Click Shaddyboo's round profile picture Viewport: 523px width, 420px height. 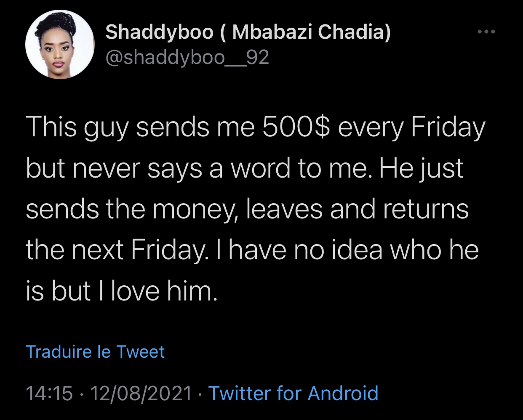(59, 45)
